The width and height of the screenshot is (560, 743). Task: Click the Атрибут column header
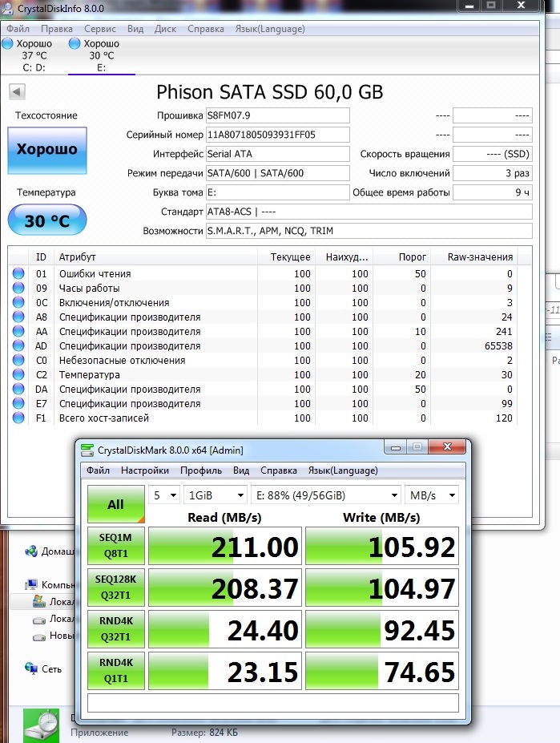pyautogui.click(x=155, y=256)
